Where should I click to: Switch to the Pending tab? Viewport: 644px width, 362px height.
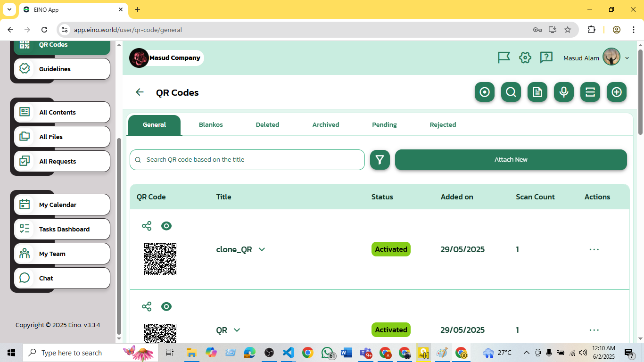[x=384, y=125]
